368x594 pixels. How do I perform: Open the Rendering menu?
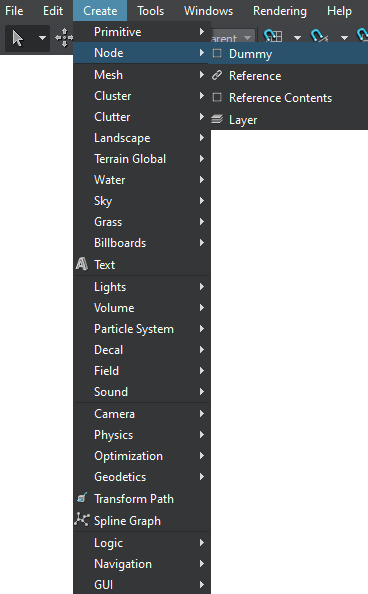[x=280, y=11]
